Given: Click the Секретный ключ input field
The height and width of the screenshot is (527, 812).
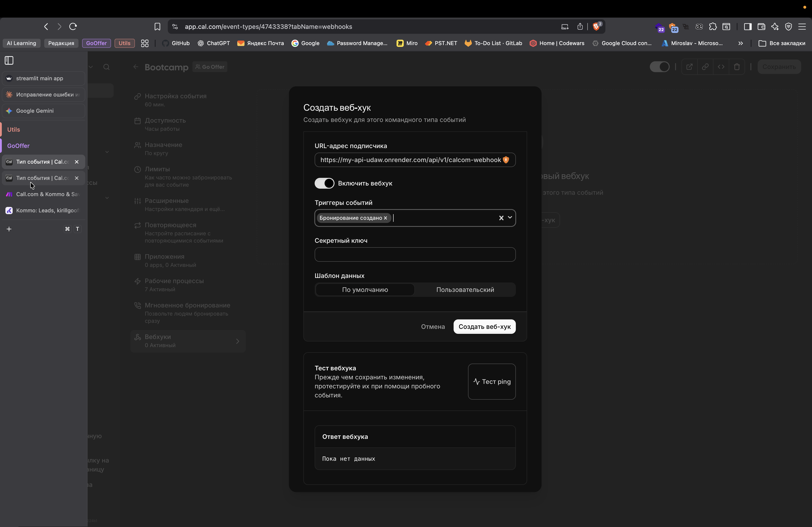Looking at the screenshot, I should (x=415, y=255).
